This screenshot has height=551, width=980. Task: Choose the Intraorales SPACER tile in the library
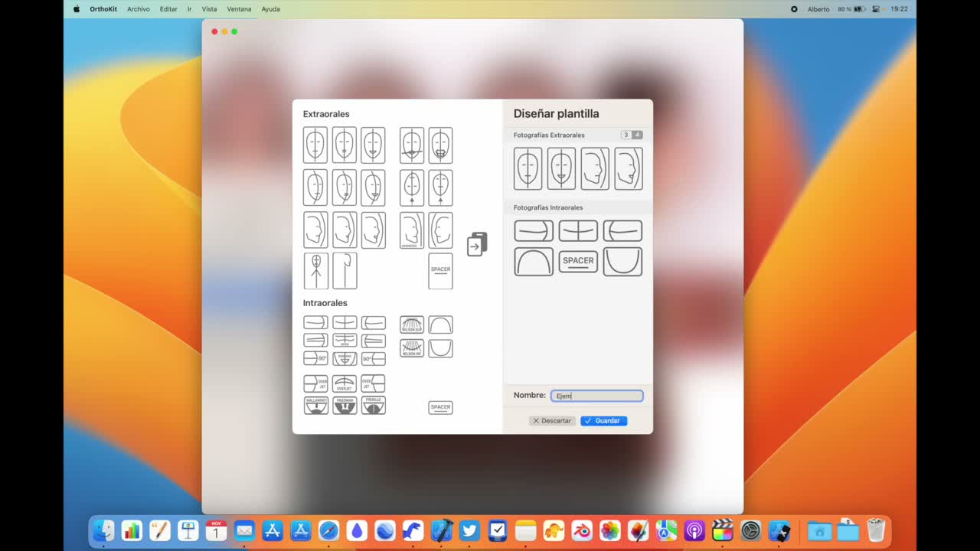click(440, 408)
